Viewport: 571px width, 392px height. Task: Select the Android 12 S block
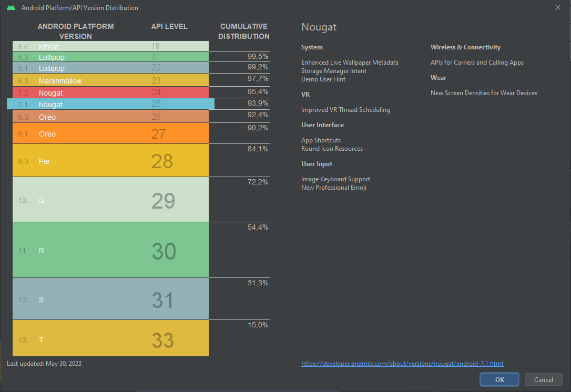(110, 300)
